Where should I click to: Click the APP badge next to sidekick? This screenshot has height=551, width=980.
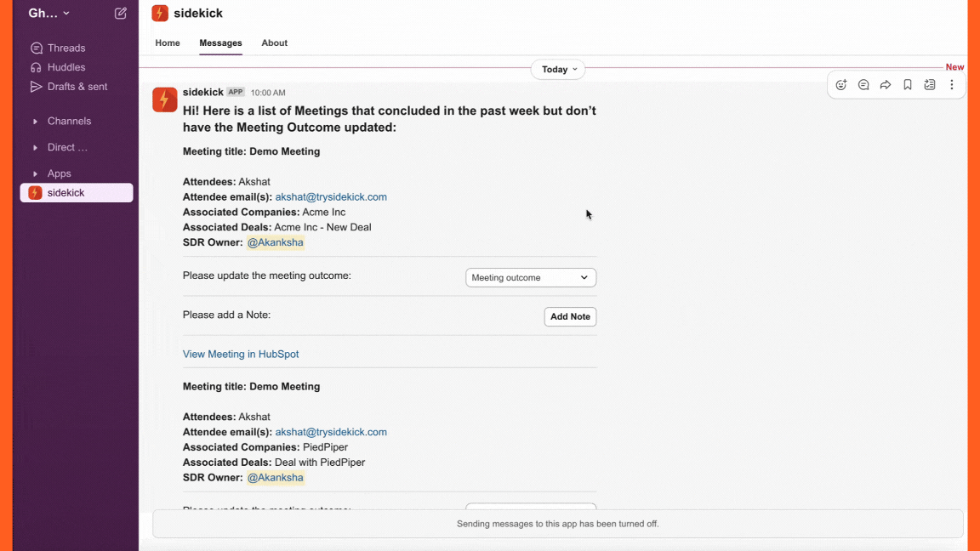point(236,92)
